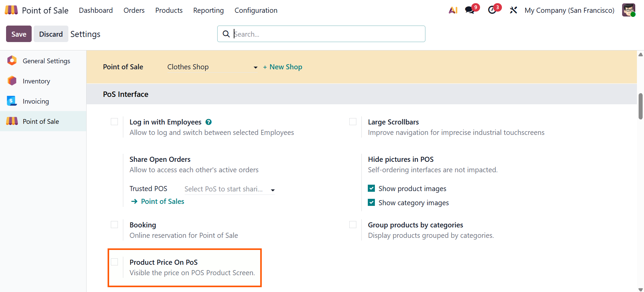Select Invoicing in the sidebar
The image size is (644, 292).
pos(43,101)
